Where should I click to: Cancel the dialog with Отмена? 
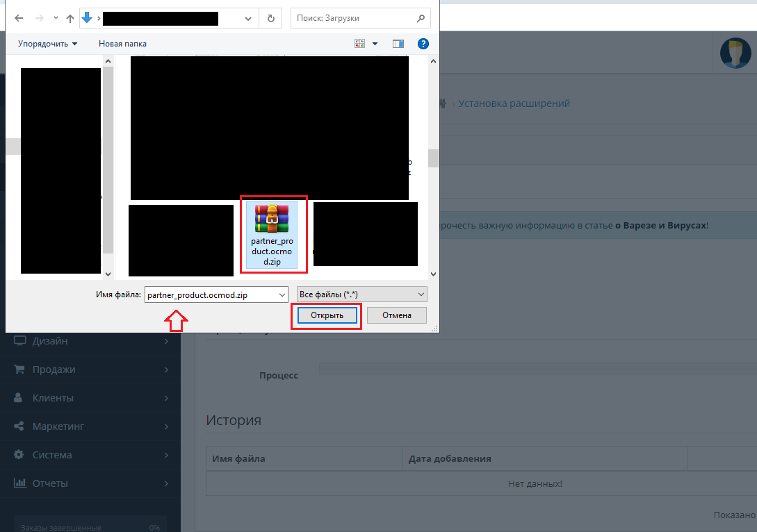397,315
